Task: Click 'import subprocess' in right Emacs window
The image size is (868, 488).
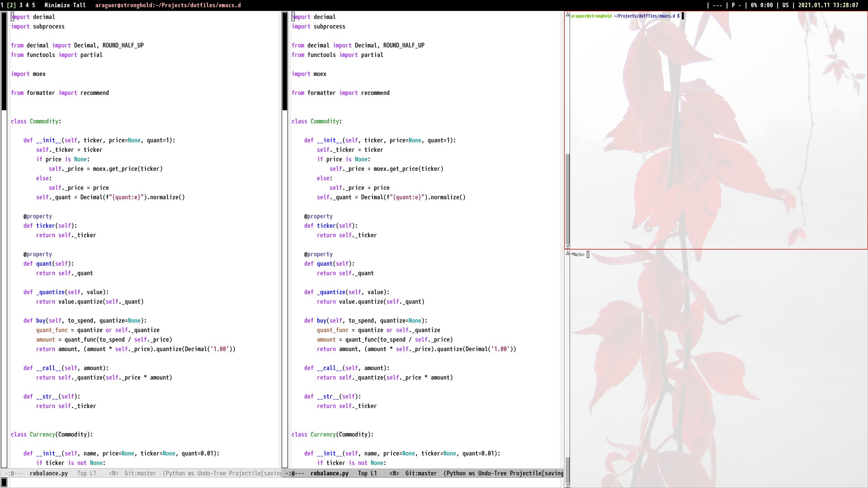Action: [x=319, y=26]
